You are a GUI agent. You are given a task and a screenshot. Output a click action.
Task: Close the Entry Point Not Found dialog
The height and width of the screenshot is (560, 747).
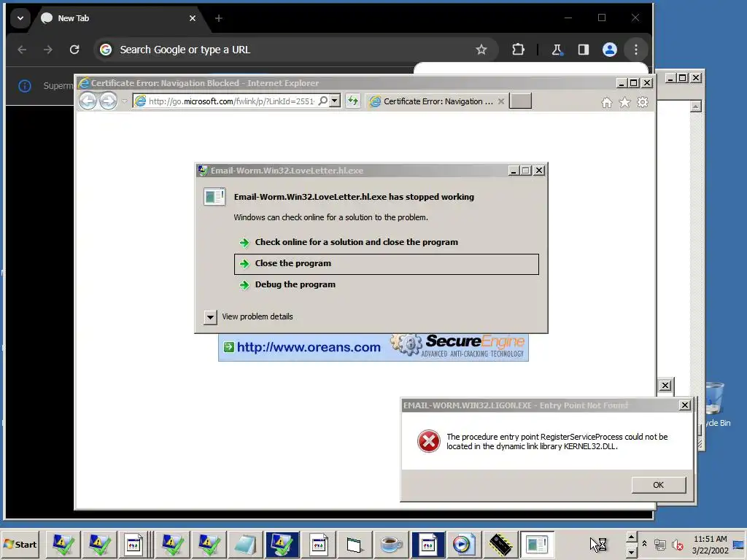click(x=684, y=405)
